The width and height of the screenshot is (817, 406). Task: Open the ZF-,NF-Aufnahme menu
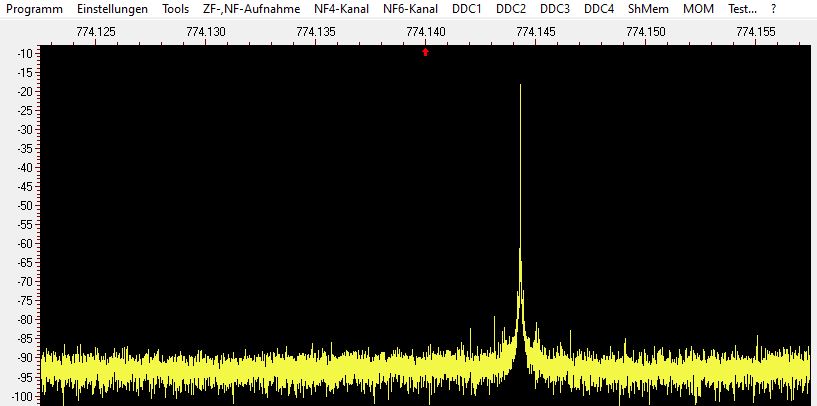point(252,9)
